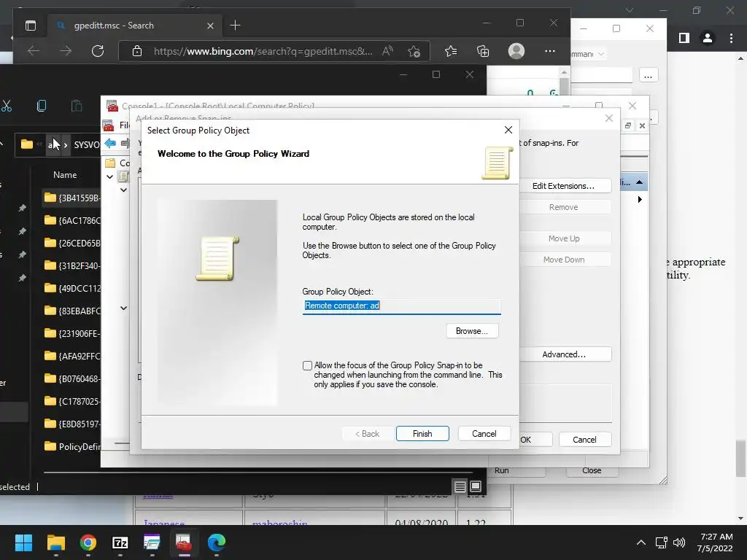Open the Chrome three-dot menu

point(731,38)
